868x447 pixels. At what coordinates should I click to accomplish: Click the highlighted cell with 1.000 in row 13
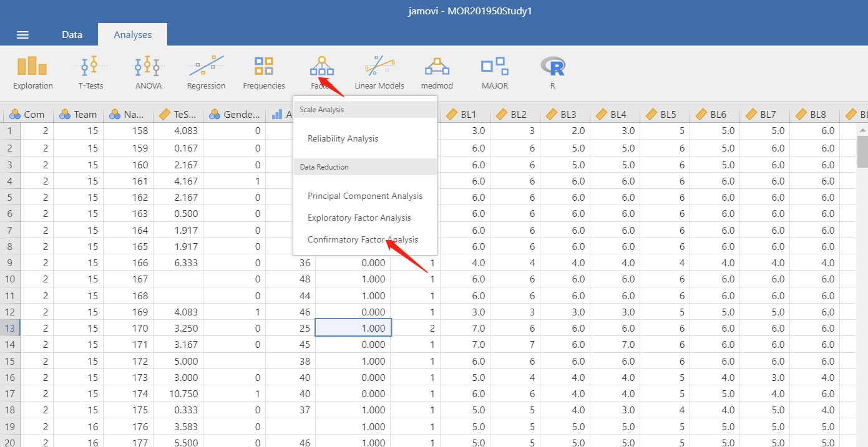tap(353, 328)
